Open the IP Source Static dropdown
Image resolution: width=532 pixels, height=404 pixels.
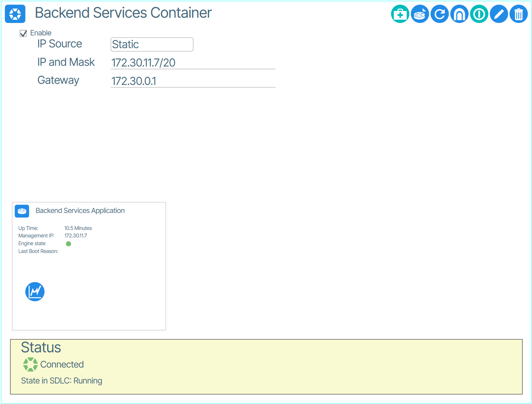[x=152, y=45]
